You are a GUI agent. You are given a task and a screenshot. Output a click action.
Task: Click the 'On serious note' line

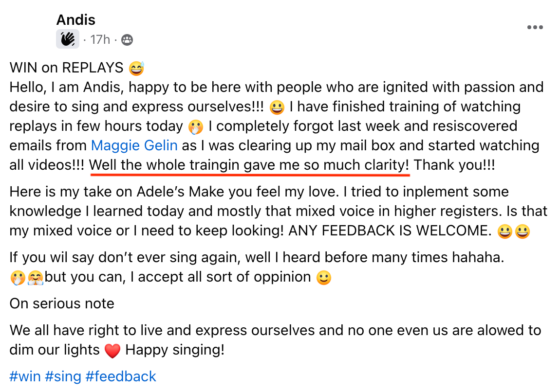tap(62, 303)
